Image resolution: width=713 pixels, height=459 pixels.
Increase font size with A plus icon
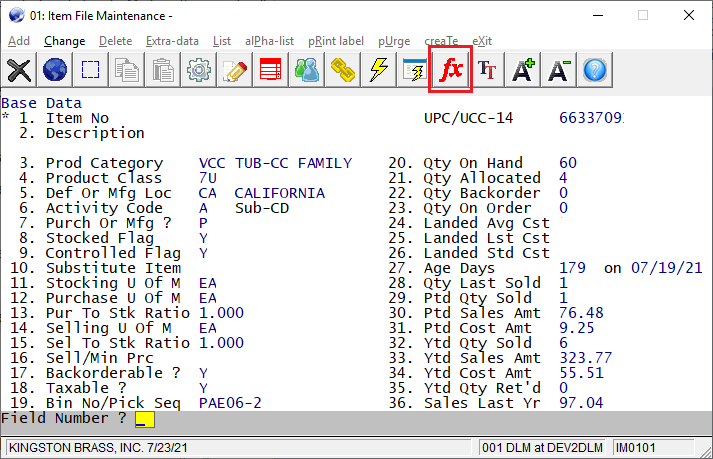point(523,70)
